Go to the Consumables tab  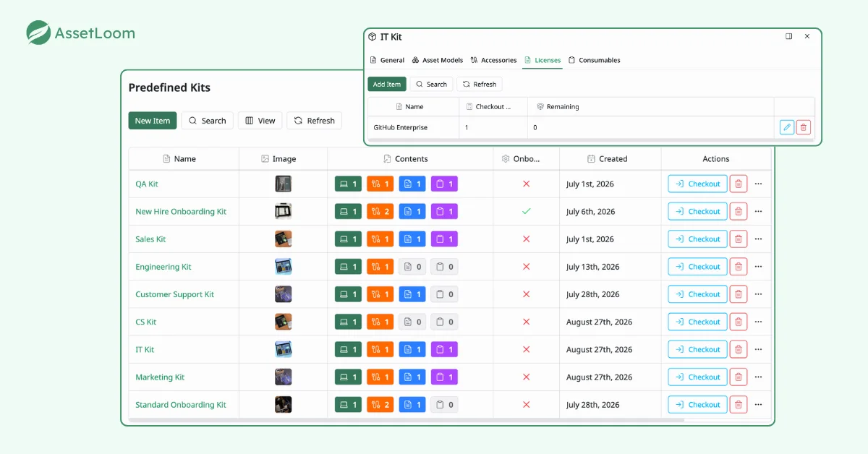(594, 60)
